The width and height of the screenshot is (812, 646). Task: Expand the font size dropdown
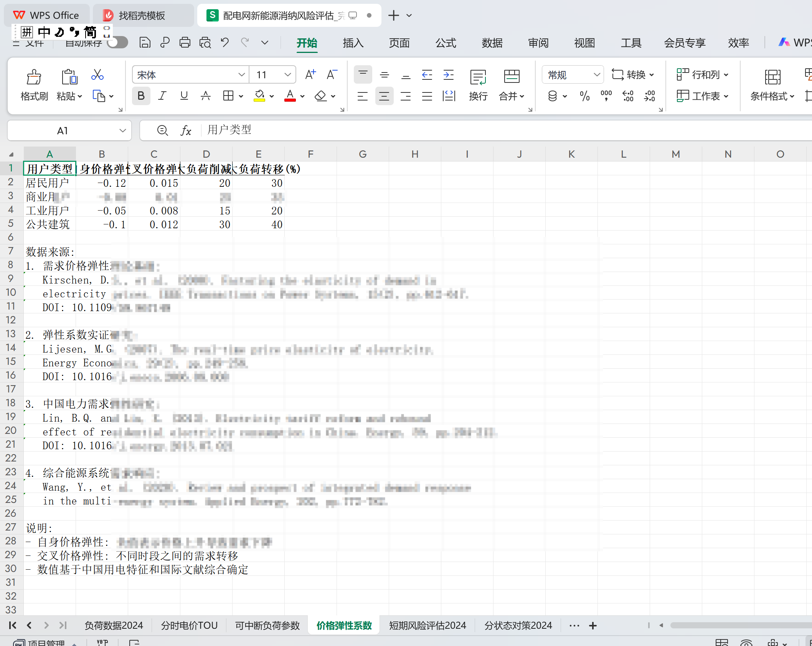(x=287, y=74)
